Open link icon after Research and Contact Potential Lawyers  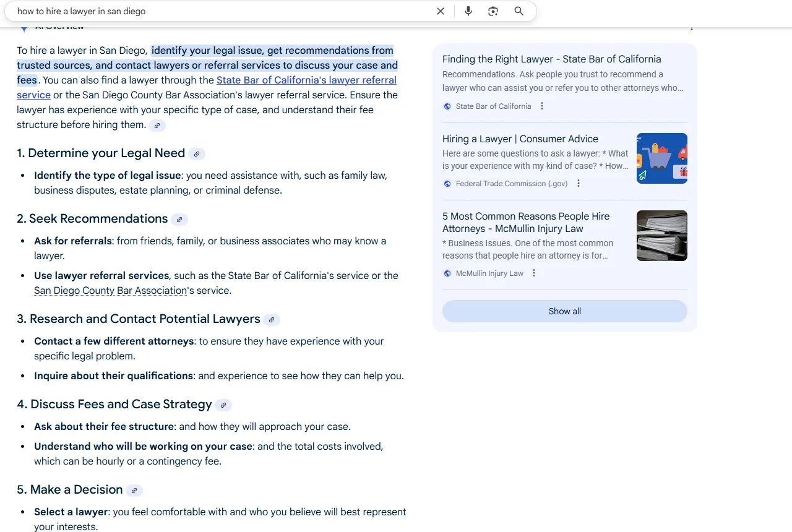(272, 320)
